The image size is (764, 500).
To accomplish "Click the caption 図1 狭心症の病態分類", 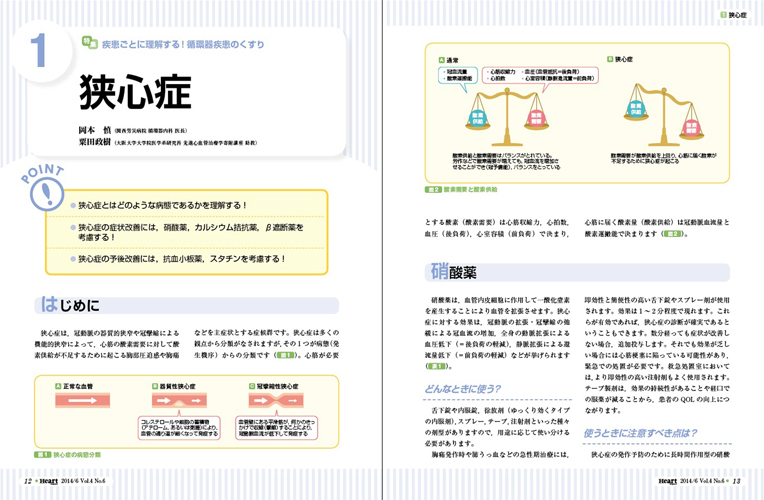I will coord(67,455).
